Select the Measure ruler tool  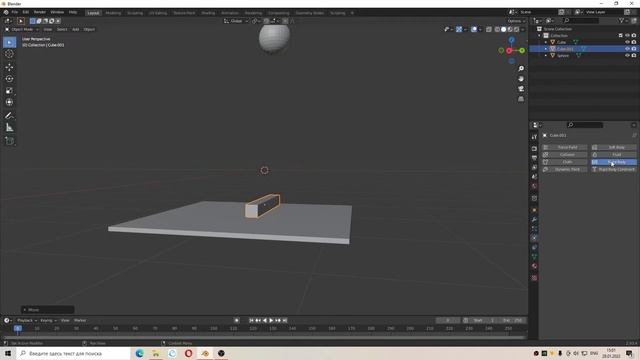[9, 128]
